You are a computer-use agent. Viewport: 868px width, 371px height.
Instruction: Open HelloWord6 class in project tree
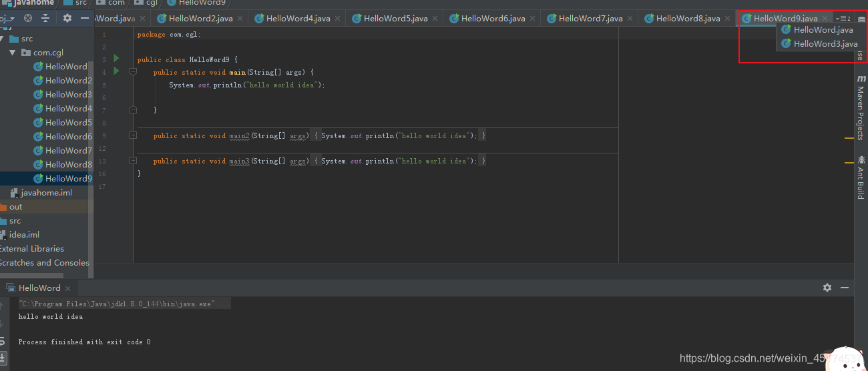(x=63, y=136)
